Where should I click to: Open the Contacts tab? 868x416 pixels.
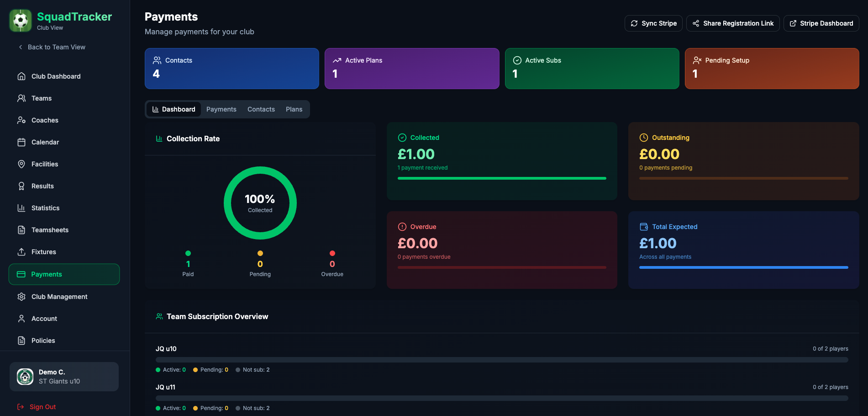[261, 109]
